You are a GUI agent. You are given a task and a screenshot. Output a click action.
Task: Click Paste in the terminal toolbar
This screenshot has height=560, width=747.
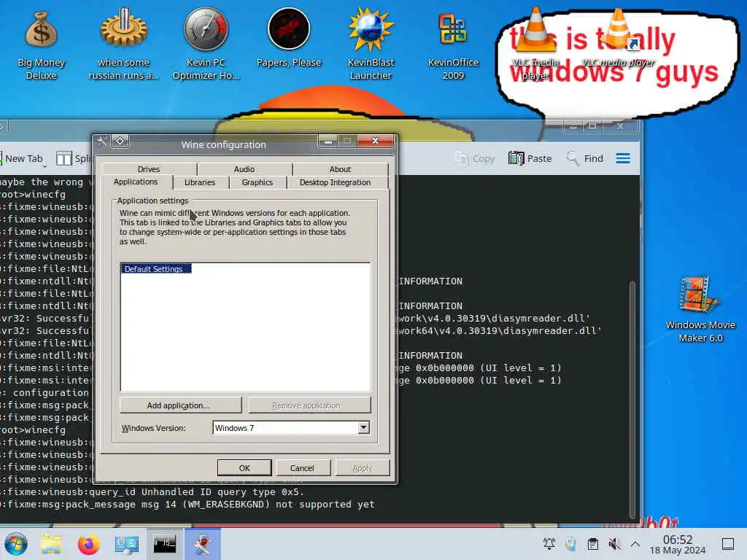pyautogui.click(x=530, y=158)
